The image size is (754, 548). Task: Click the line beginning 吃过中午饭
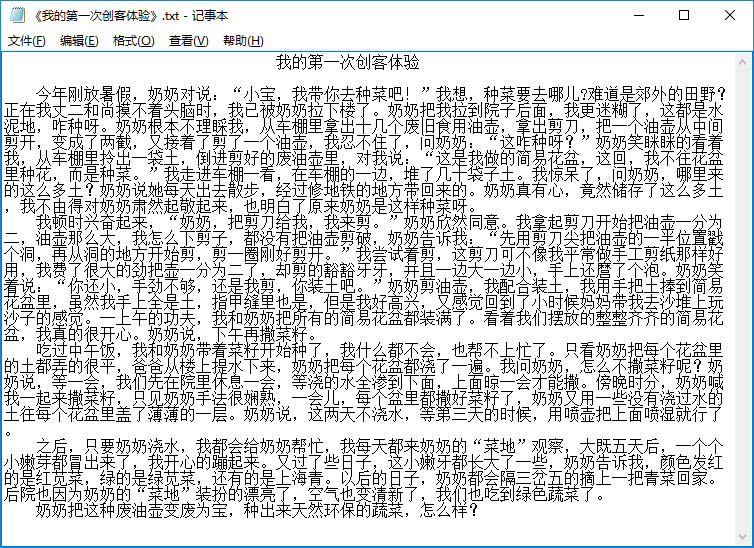[x=200, y=349]
